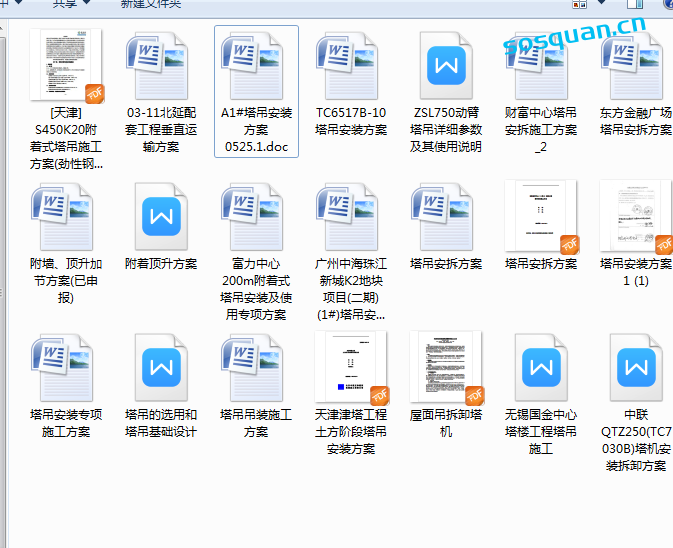This screenshot has width=673, height=548.
Task: Select the ZSL750动臂塔吊详细参数 WPS file icon
Action: (x=446, y=66)
